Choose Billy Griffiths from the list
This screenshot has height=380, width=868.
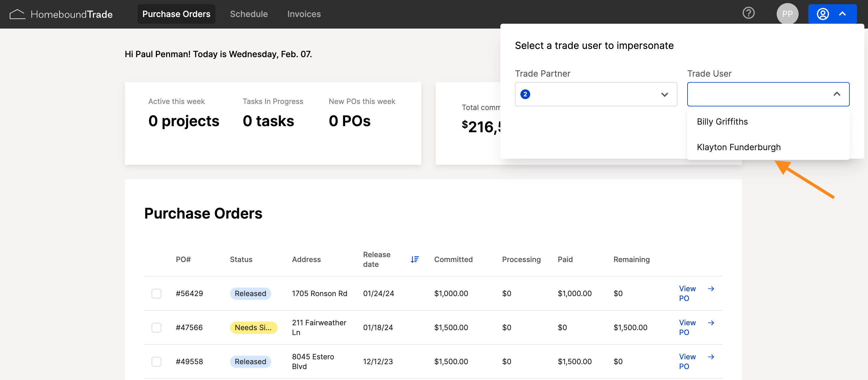(768, 122)
